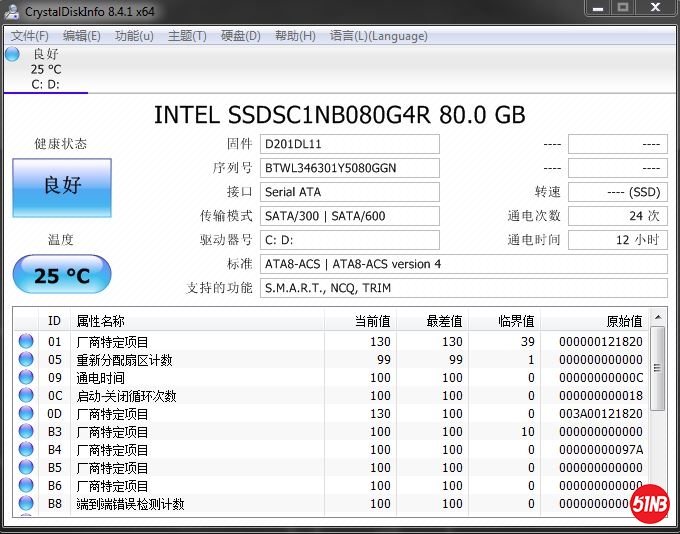Click the serial number field BTWL346301Y5080GGN
The height and width of the screenshot is (534, 680).
[349, 167]
